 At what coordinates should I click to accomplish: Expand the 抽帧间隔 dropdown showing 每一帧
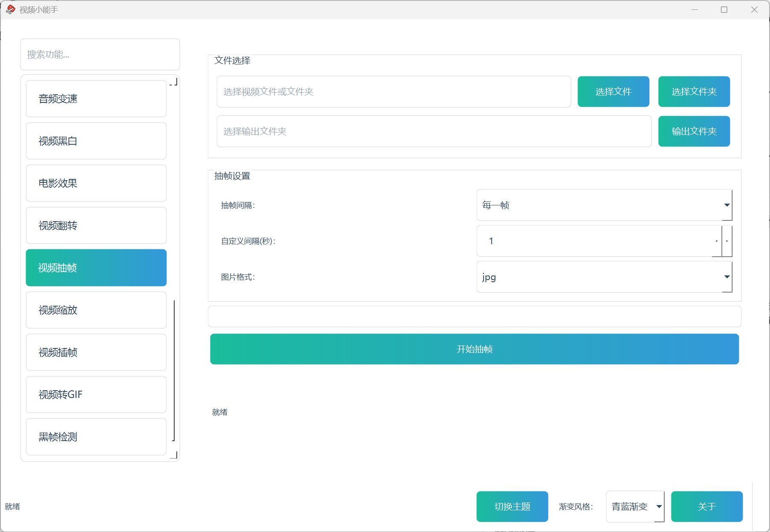point(604,205)
